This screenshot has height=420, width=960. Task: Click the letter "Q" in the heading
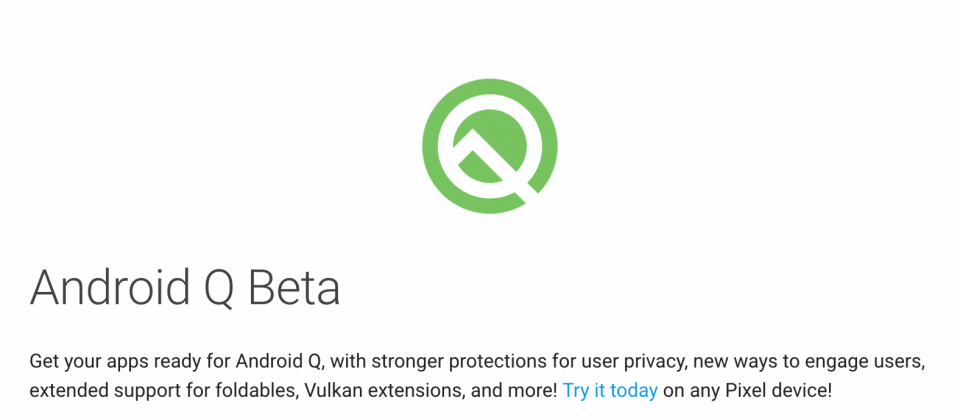tap(217, 289)
